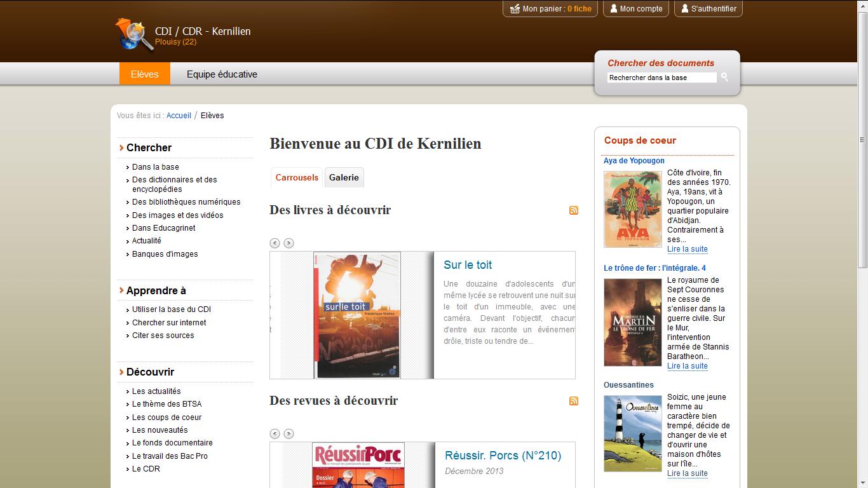Switch to the Carrousels tab
Viewport: 868px width, 488px height.
coord(297,177)
